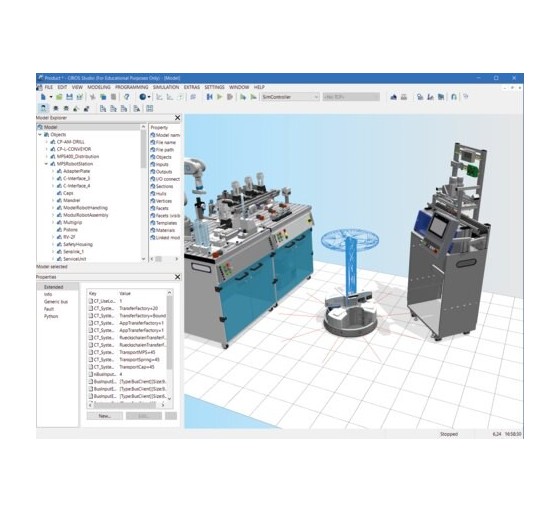Select the Generic bus properties tab

pyautogui.click(x=56, y=302)
